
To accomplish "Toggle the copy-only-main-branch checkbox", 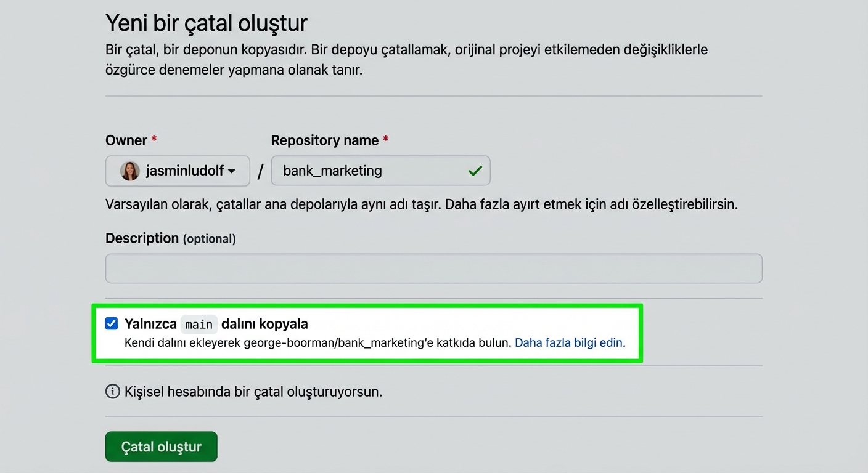I will tap(112, 323).
